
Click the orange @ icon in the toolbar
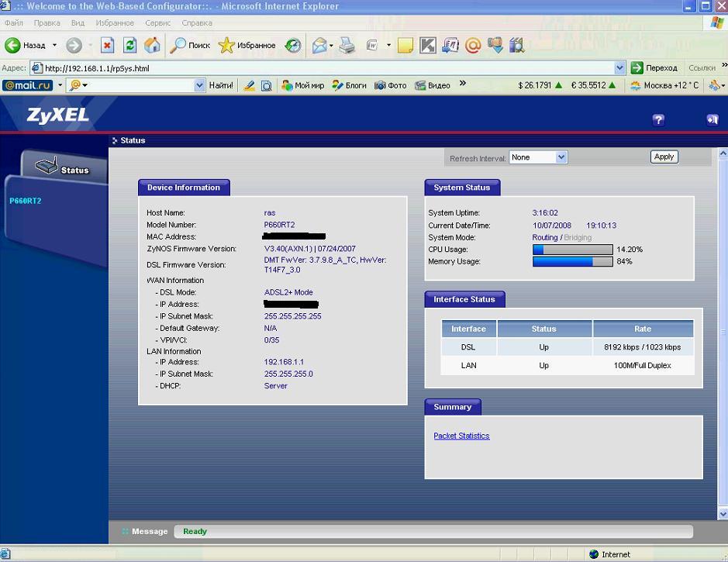pyautogui.click(x=473, y=46)
